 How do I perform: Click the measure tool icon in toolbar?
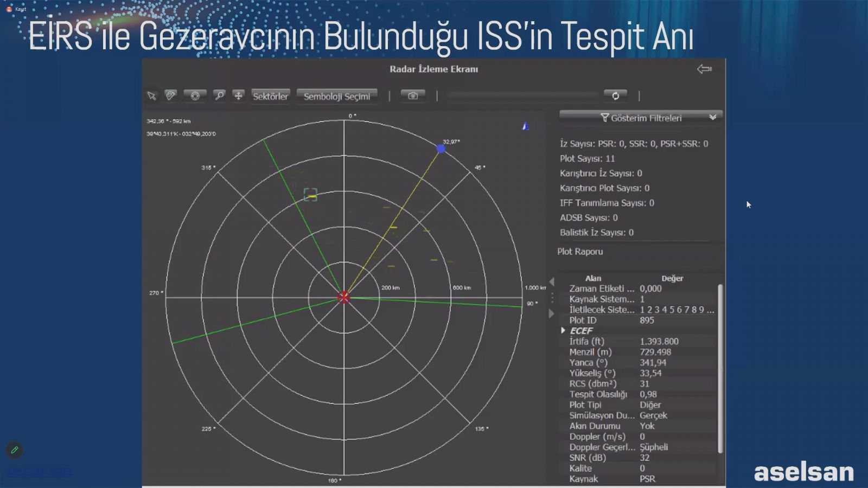[x=170, y=96]
